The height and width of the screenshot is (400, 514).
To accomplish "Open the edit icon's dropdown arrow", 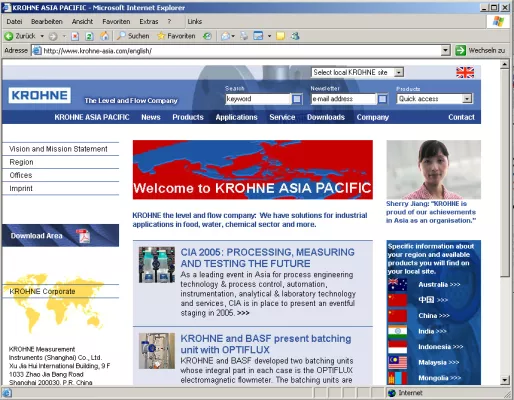I will point(269,36).
